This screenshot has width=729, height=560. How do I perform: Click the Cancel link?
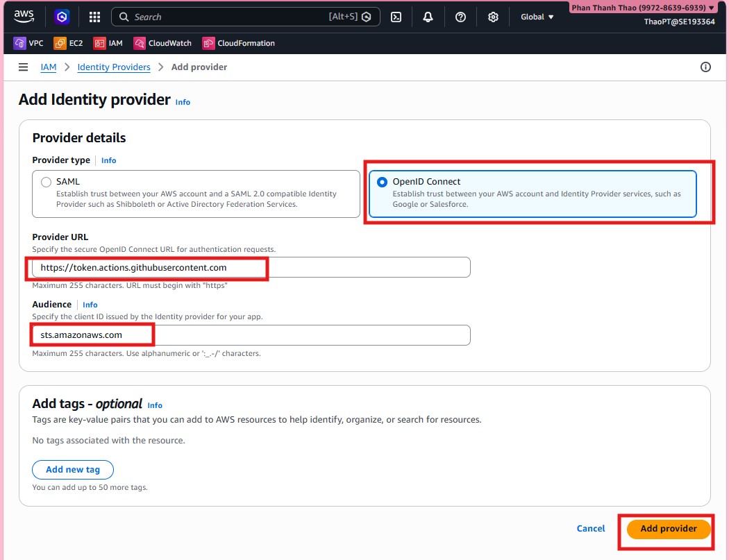coord(590,528)
